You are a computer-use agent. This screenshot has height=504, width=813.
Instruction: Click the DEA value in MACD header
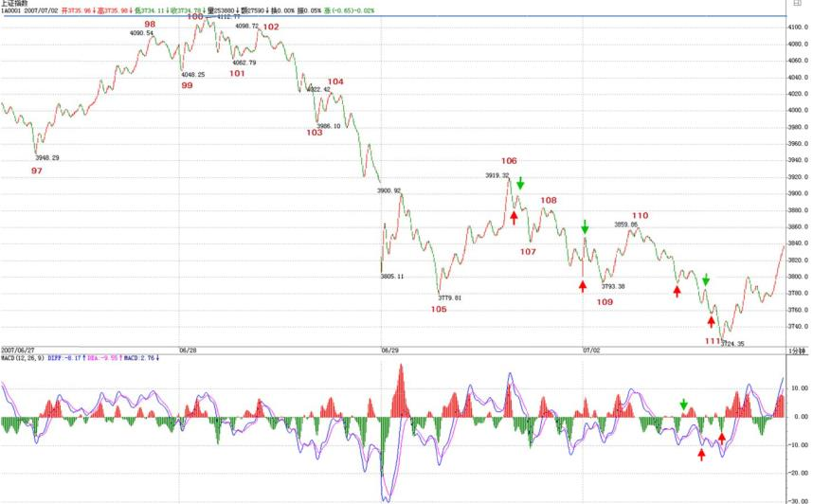[103, 358]
